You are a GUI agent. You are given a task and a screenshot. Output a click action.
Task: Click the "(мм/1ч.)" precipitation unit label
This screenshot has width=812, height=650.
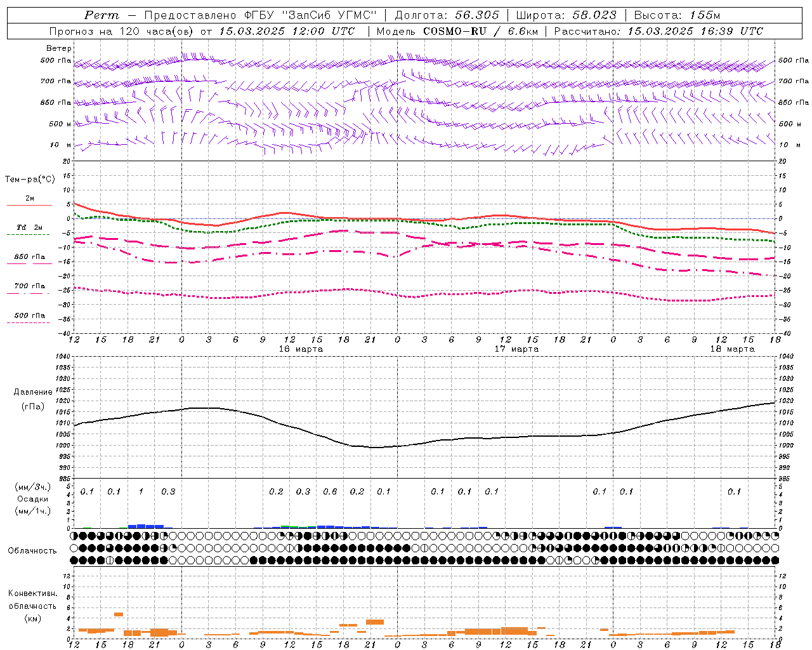(x=33, y=511)
